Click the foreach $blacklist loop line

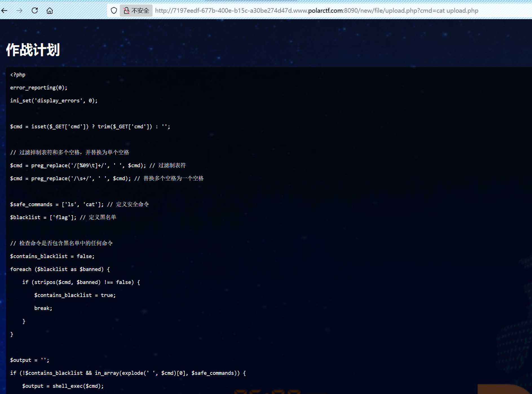(x=60, y=269)
